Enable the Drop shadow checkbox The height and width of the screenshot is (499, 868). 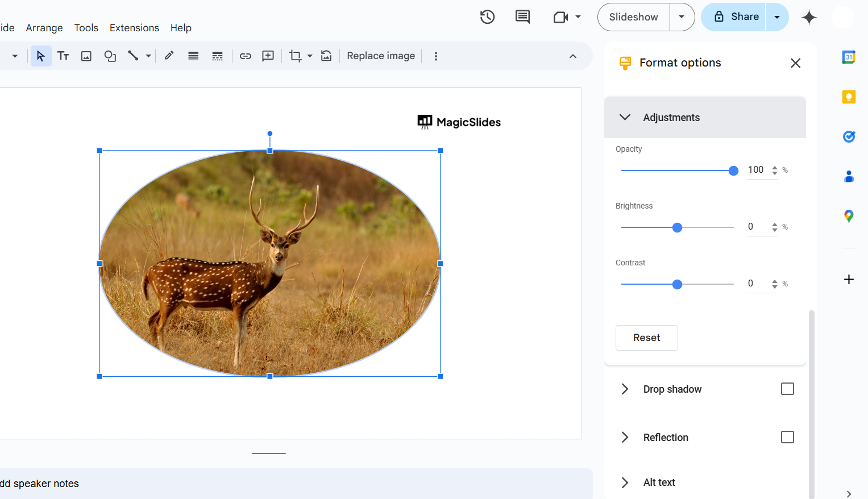point(787,389)
